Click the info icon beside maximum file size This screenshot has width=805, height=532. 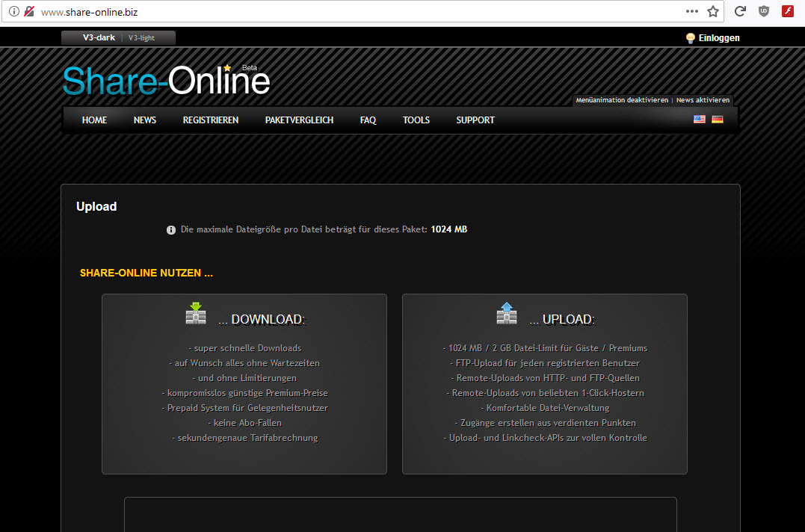[171, 230]
